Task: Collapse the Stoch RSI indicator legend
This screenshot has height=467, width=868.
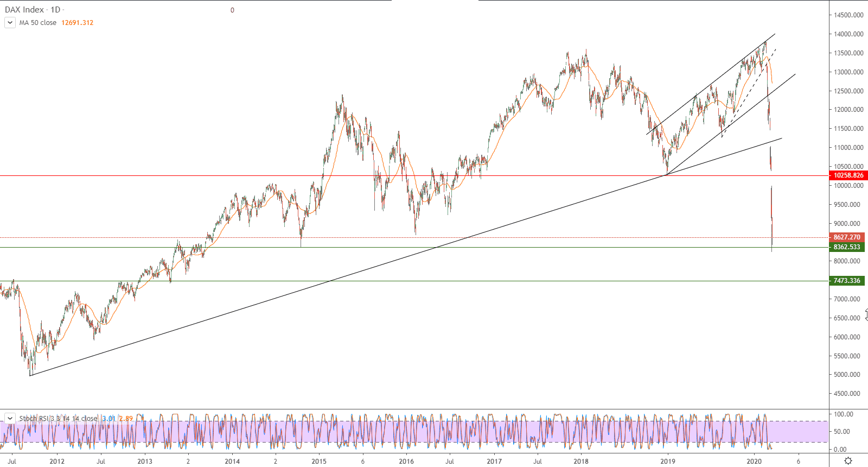Action: [10, 418]
